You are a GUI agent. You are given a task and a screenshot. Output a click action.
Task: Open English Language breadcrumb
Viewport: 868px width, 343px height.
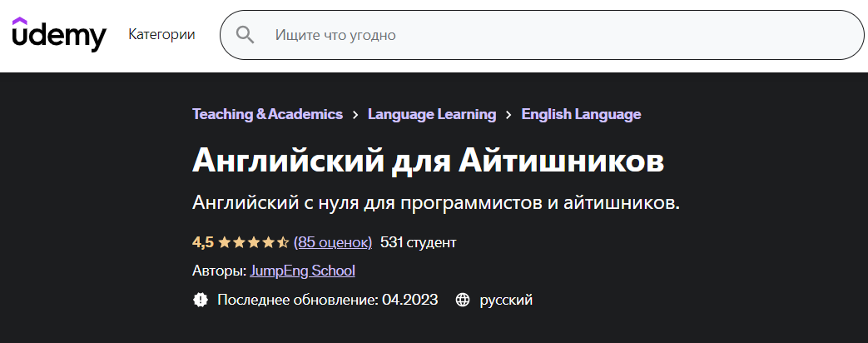click(581, 114)
